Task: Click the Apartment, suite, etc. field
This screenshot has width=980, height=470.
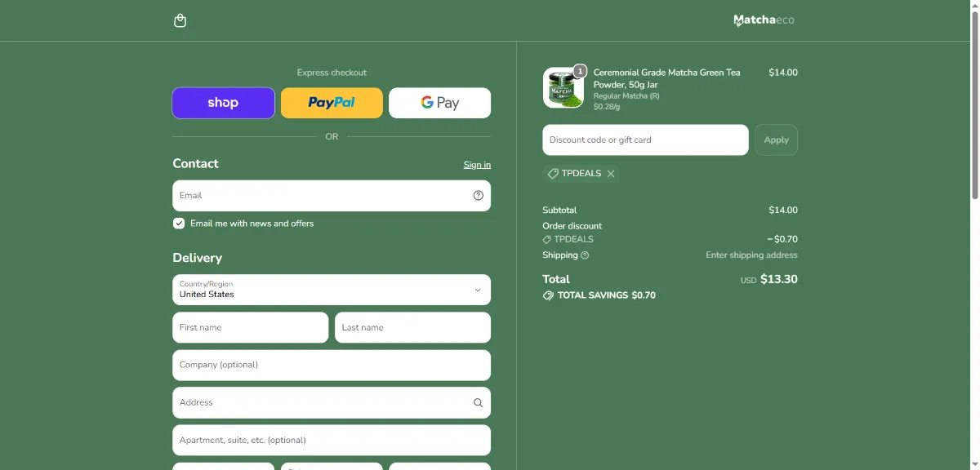Action: (x=332, y=440)
